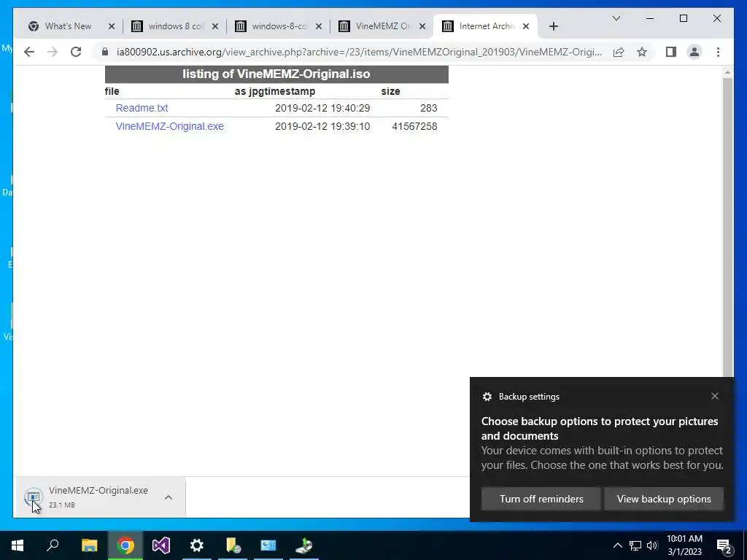The width and height of the screenshot is (747, 560).
Task: Open File Explorer from the taskbar
Action: coord(89,545)
